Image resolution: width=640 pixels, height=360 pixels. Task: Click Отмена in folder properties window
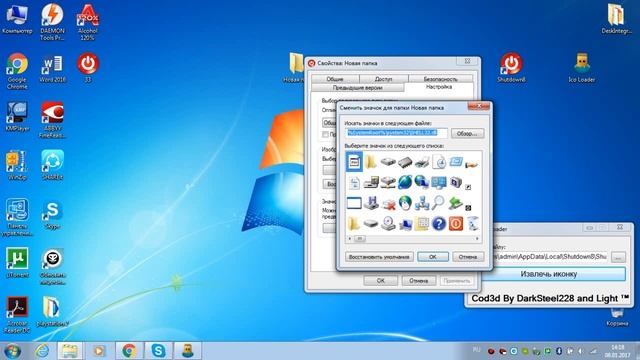[x=418, y=280]
